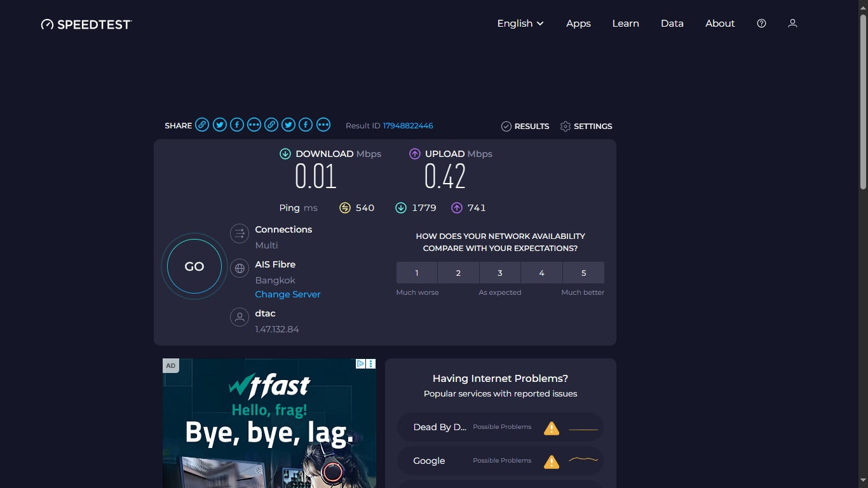
Task: Click the rightmost more-options share icon
Action: 323,125
